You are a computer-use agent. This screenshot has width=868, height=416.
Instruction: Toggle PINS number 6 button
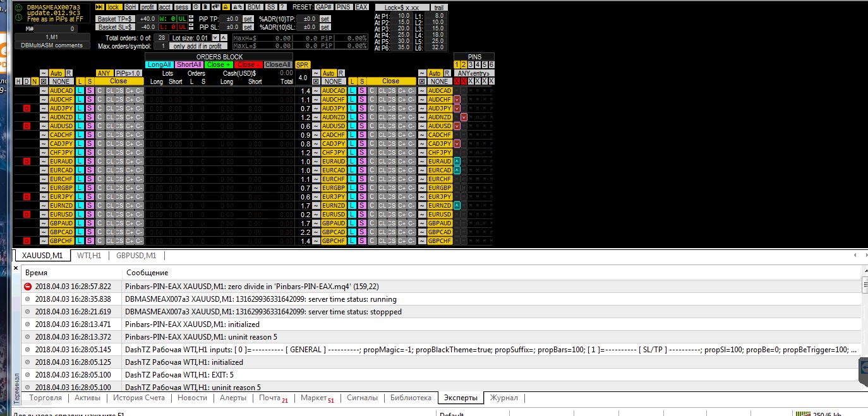491,64
